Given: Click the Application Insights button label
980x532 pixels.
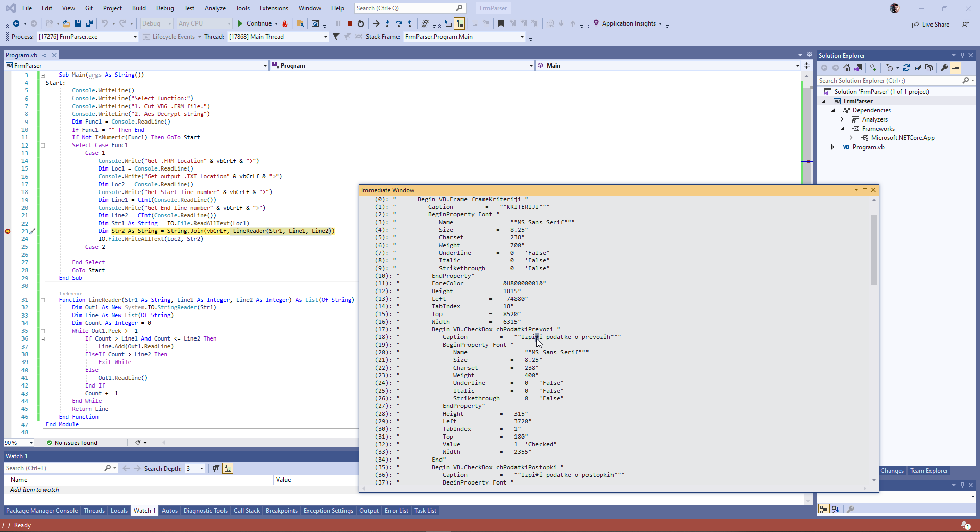Looking at the screenshot, I should pyautogui.click(x=629, y=23).
